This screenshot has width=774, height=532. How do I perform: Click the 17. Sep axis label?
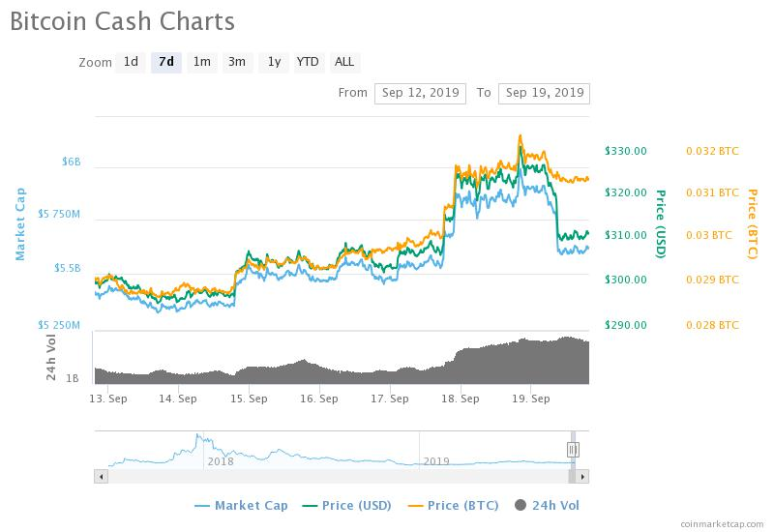(x=390, y=399)
